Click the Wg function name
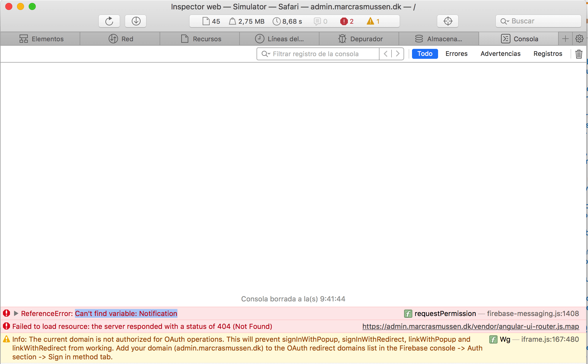 [x=505, y=339]
